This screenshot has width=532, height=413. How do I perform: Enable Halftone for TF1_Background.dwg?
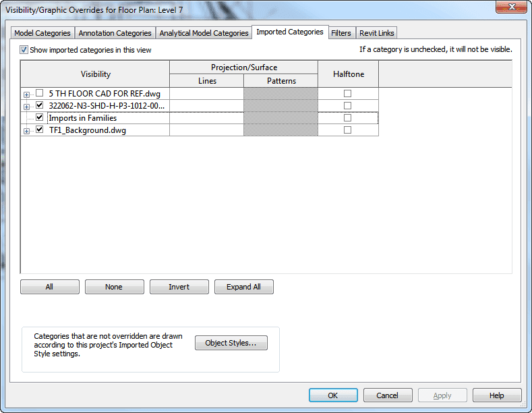click(x=348, y=130)
